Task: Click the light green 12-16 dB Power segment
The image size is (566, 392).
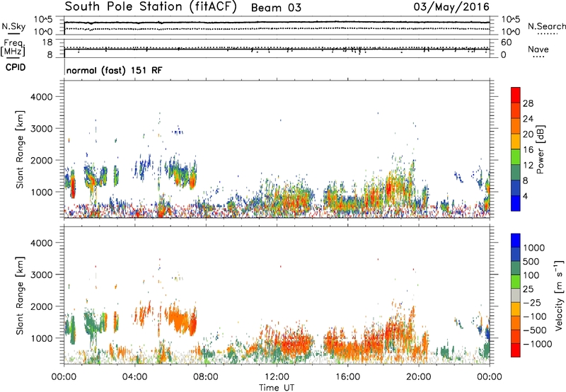Action: point(516,156)
